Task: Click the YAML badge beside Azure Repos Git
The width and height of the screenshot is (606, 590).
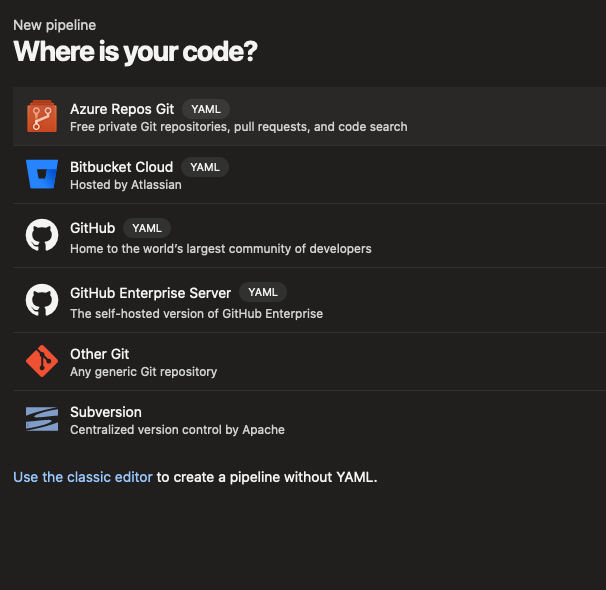Action: pyautogui.click(x=207, y=109)
